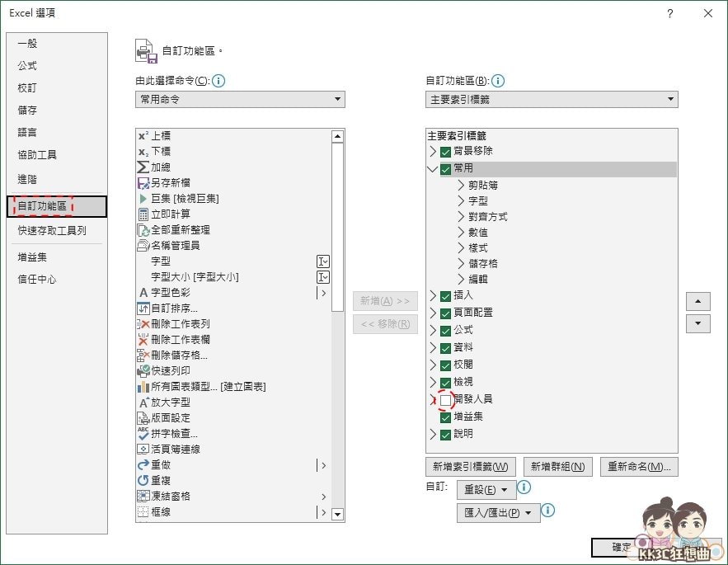Click the info icon next to 重設 button
This screenshot has width=728, height=565.
(524, 487)
